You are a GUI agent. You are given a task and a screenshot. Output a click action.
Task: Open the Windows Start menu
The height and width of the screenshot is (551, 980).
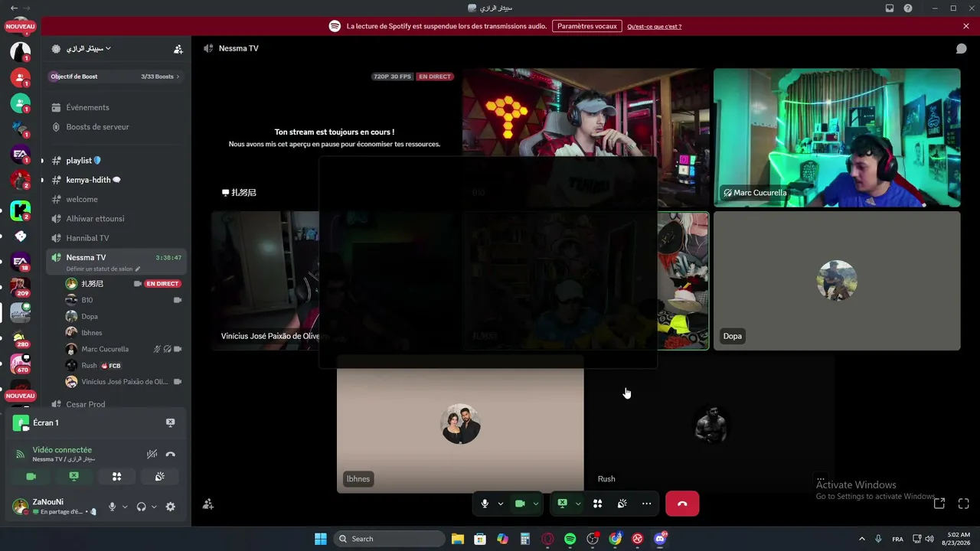pos(321,539)
